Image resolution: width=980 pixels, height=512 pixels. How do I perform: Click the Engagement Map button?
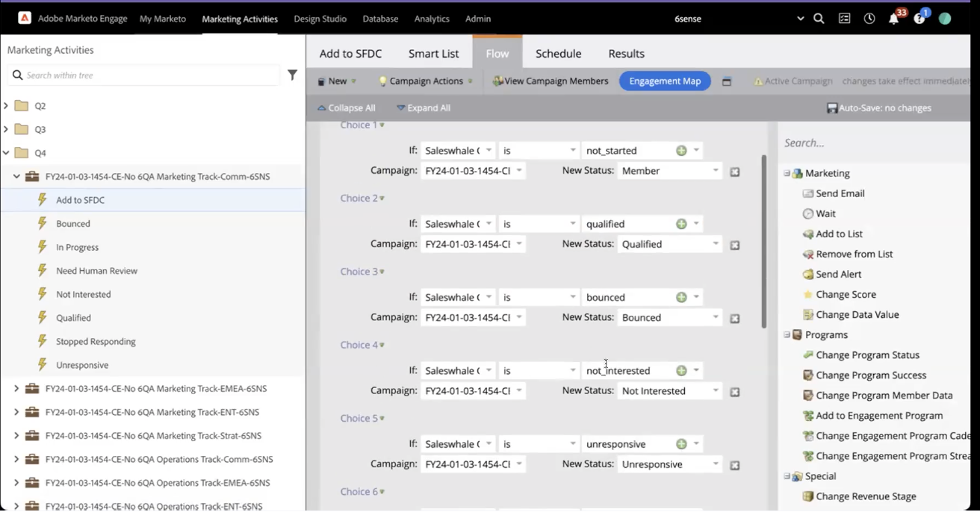tap(665, 81)
